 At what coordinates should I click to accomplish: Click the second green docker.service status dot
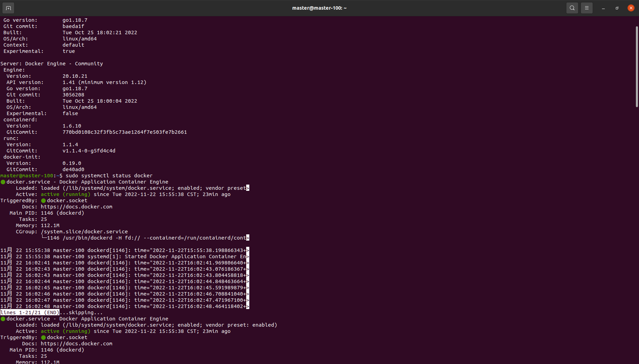coord(3,319)
